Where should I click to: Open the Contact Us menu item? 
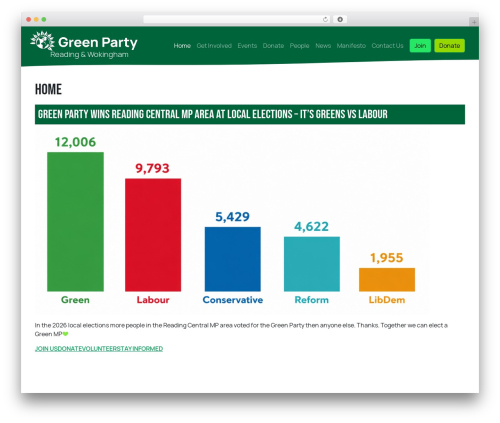[x=387, y=46]
